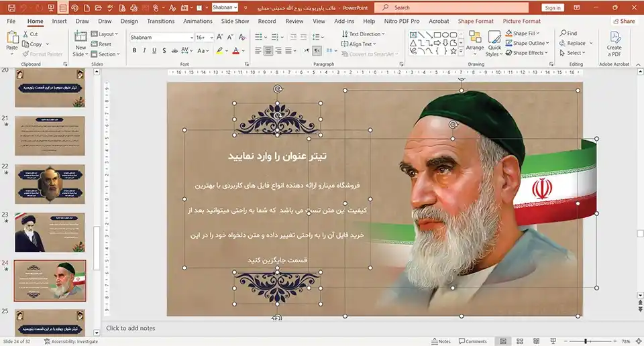Viewport: 644px width, 346px height.
Task: Decrease font size with the smaller A icon
Action: click(x=230, y=38)
